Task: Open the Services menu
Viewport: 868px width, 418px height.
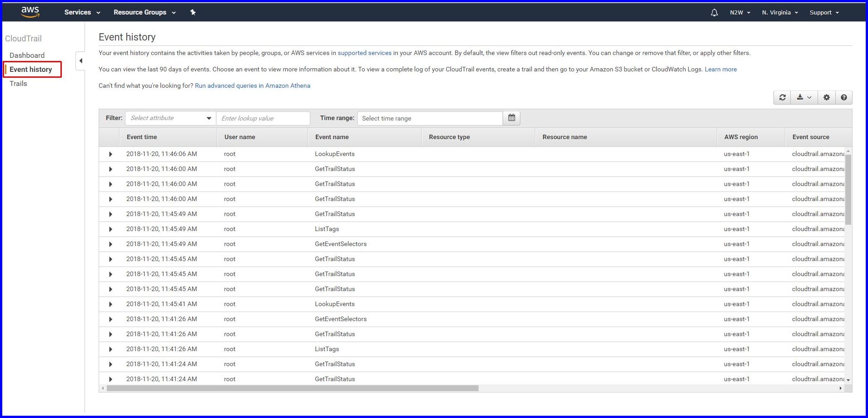Action: click(x=82, y=12)
